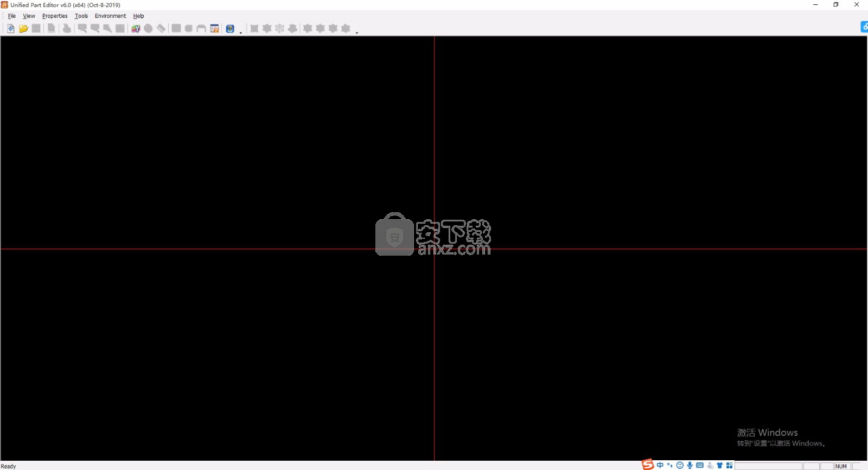
Task: Expand second toolbar overflow arrow at end
Action: [357, 32]
